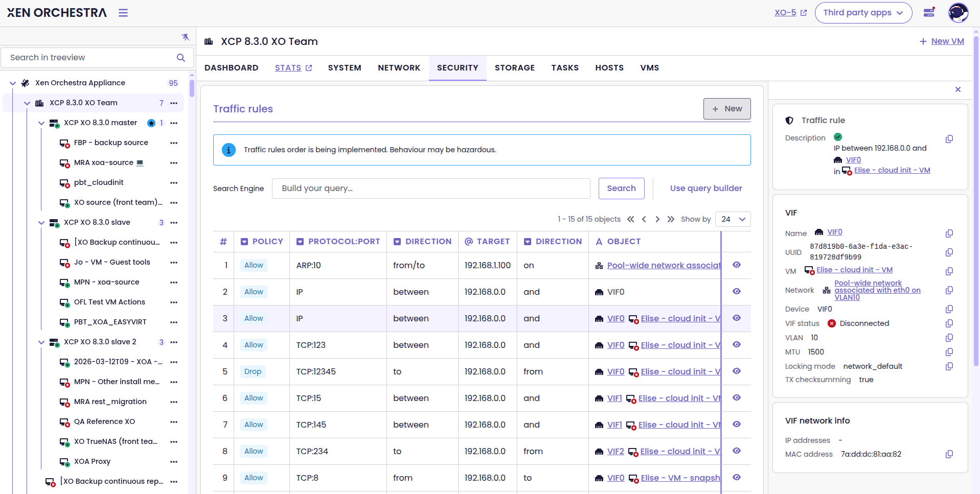Click the hamburger menu icon beside the logo
The image size is (980, 494).
pyautogui.click(x=123, y=13)
